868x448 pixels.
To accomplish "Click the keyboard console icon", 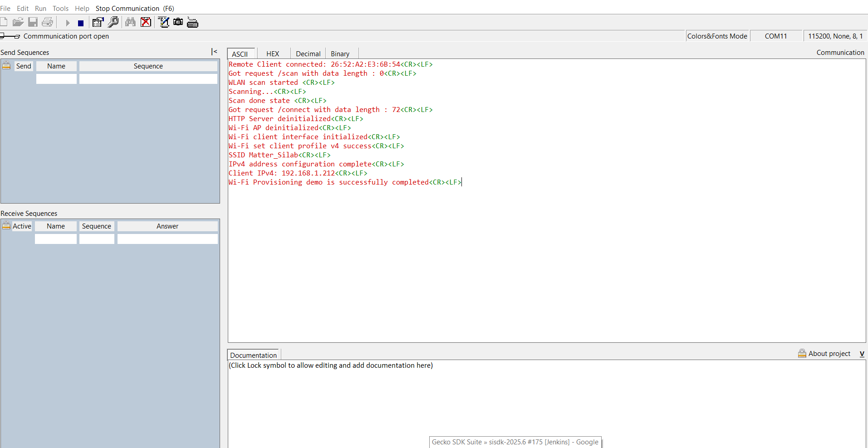I will [193, 23].
